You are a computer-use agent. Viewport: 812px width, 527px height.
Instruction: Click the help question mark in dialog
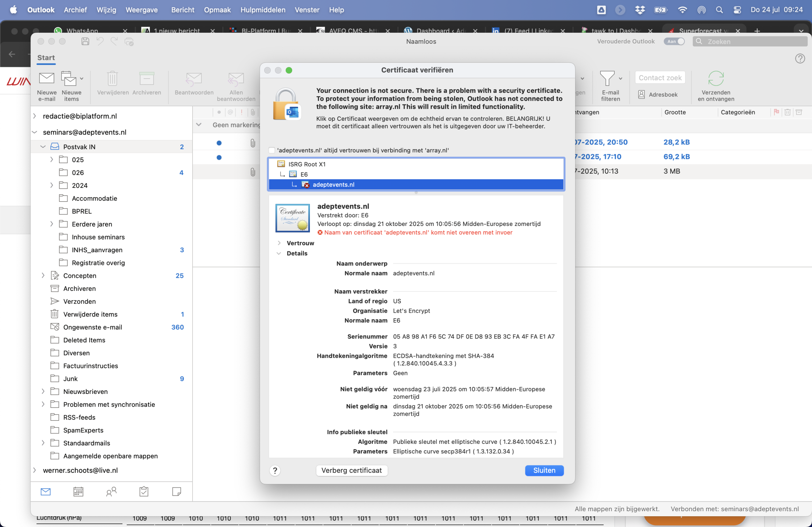coord(275,470)
